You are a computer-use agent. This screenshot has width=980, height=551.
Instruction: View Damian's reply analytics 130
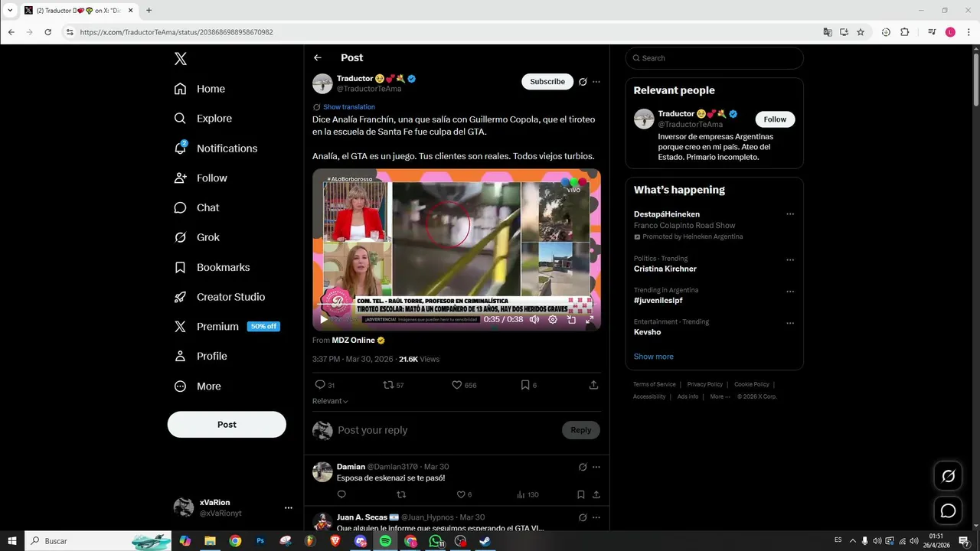click(528, 494)
